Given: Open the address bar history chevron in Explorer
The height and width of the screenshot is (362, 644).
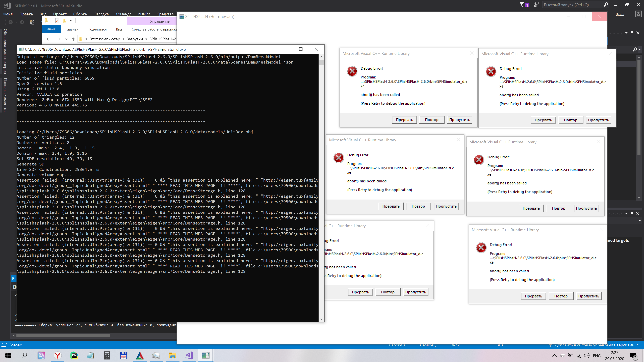Looking at the screenshot, I should [66, 39].
